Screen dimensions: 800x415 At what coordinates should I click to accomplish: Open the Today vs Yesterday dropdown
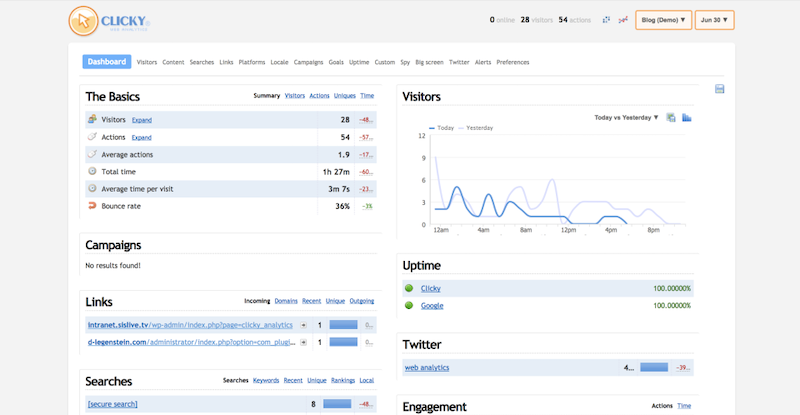pos(626,117)
